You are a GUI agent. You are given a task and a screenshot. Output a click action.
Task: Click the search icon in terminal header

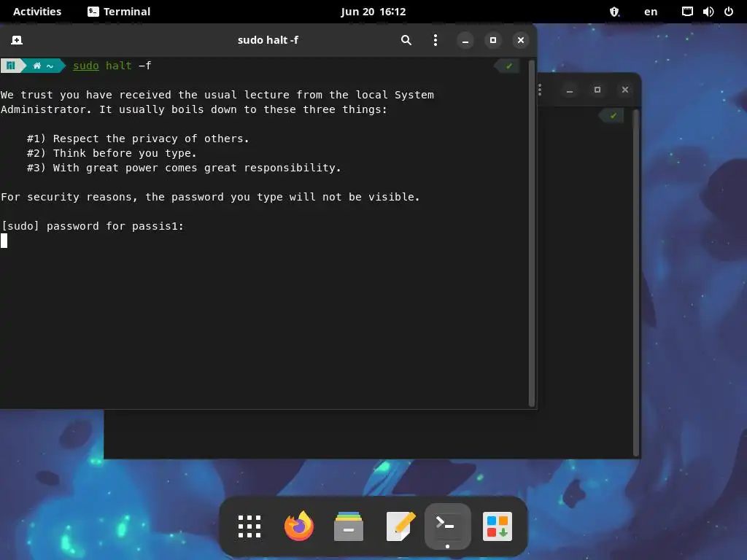(406, 40)
